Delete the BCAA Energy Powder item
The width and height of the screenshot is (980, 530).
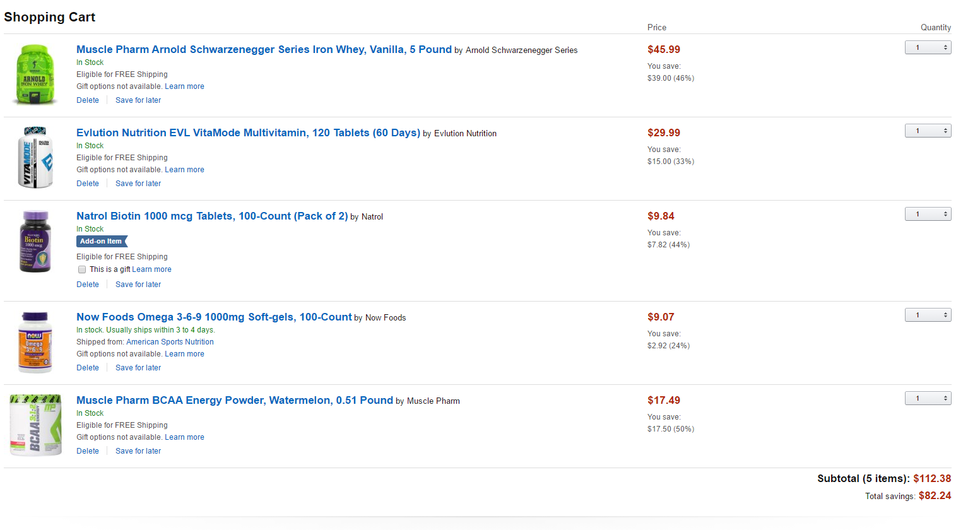(88, 451)
